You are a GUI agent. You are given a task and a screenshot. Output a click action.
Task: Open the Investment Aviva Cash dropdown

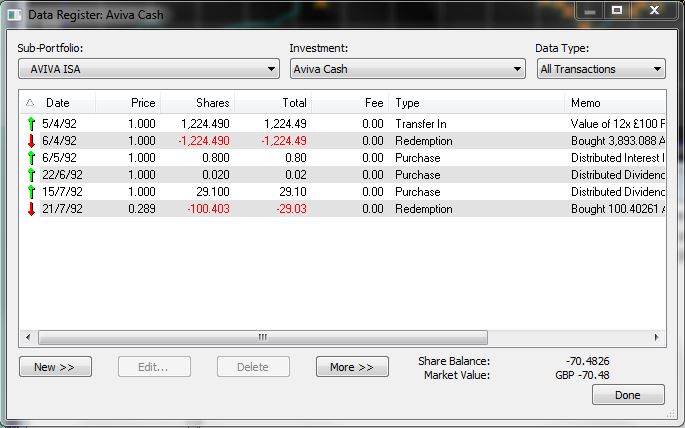click(x=408, y=69)
